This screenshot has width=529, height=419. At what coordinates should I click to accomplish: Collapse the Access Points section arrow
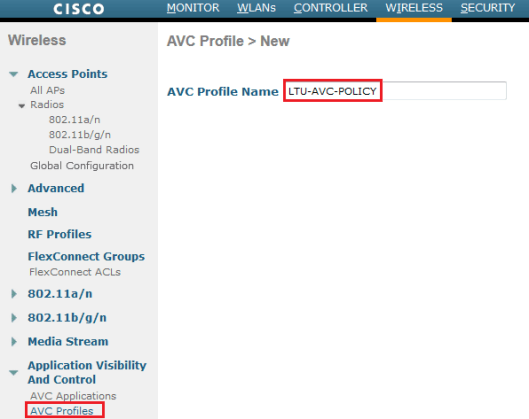coord(13,74)
